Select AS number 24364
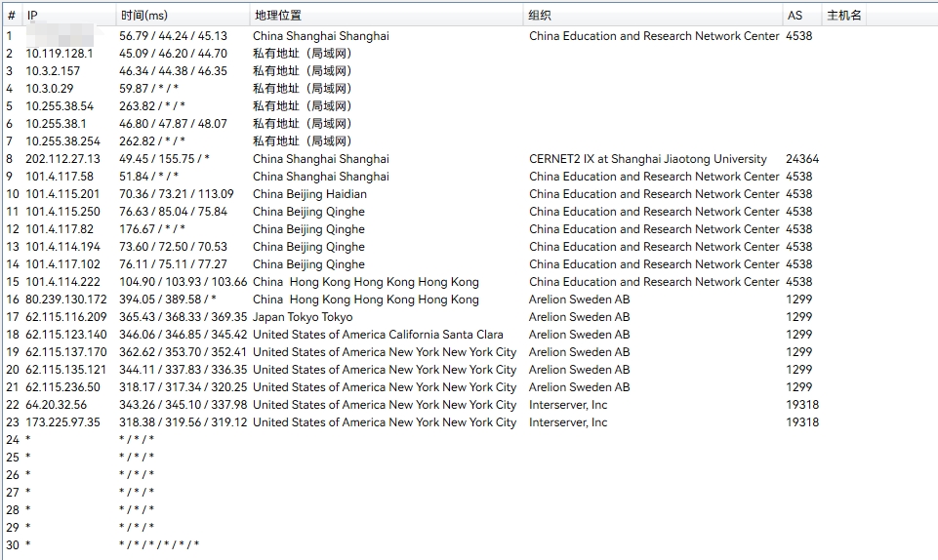This screenshot has height=560, width=938. 802,159
